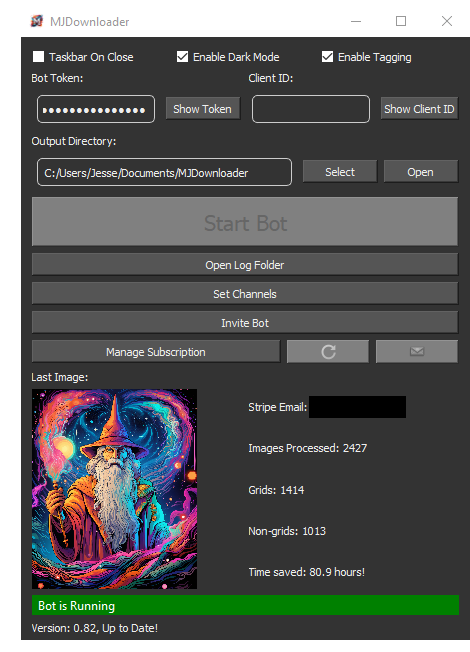This screenshot has height=652, width=470.
Task: Open Manage Subscription
Action: click(x=156, y=352)
